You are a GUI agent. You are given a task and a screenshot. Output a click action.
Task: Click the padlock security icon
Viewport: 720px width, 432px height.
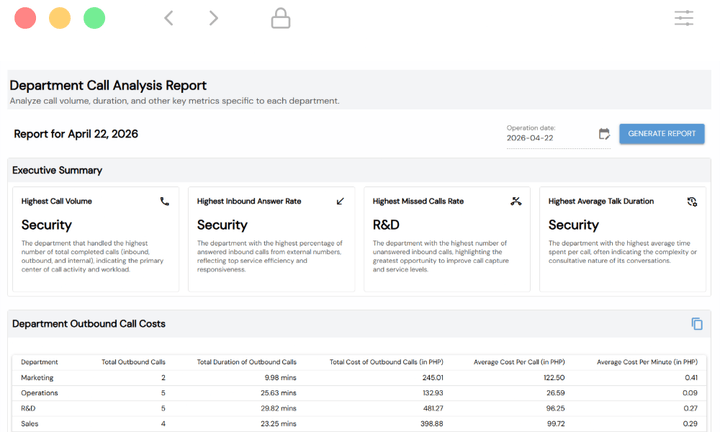pos(281,18)
